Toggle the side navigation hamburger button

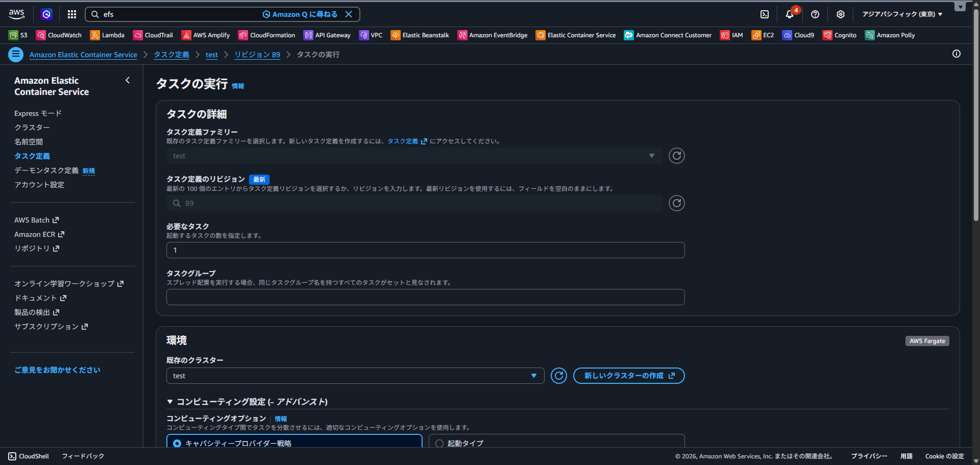pyautogui.click(x=16, y=54)
